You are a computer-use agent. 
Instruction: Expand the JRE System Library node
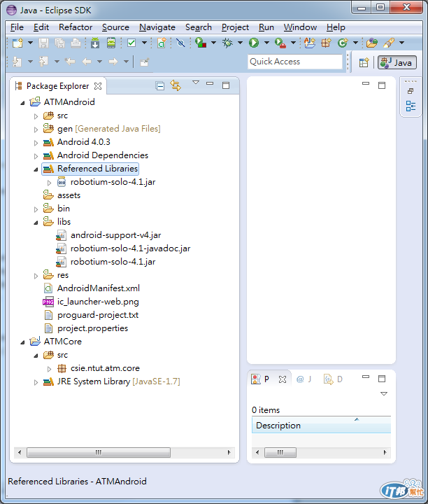pyautogui.click(x=36, y=382)
